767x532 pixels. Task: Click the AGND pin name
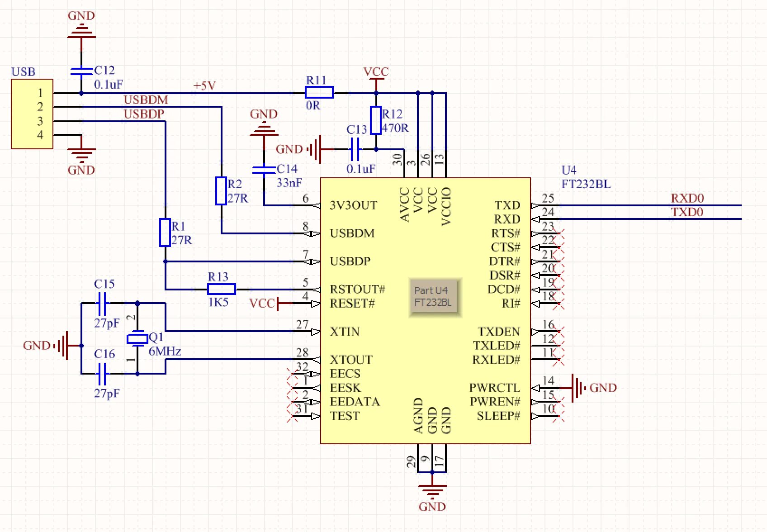pyautogui.click(x=418, y=416)
